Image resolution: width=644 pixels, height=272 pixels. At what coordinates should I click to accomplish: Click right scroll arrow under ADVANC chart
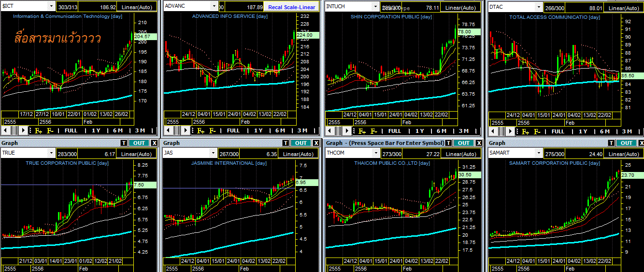pos(185,130)
